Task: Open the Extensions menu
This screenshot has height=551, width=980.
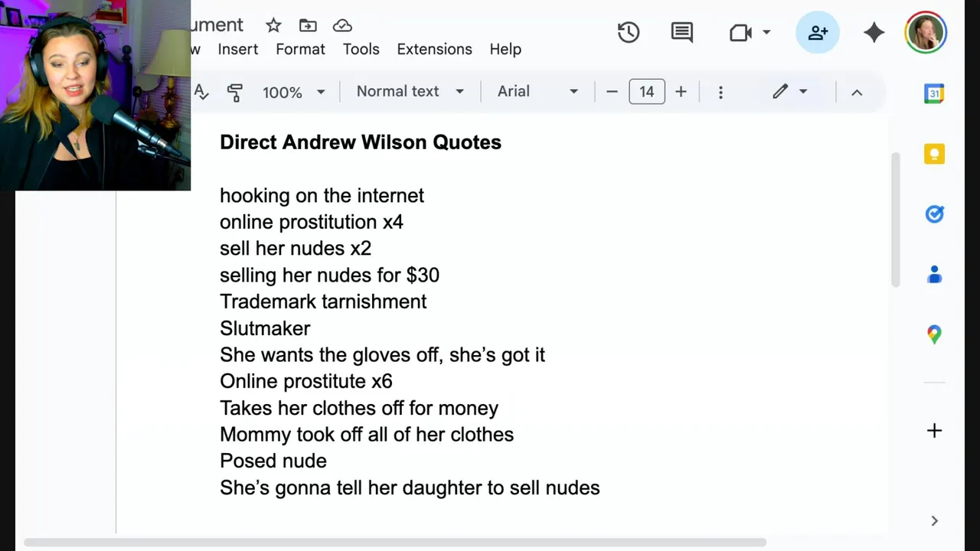Action: [x=434, y=49]
